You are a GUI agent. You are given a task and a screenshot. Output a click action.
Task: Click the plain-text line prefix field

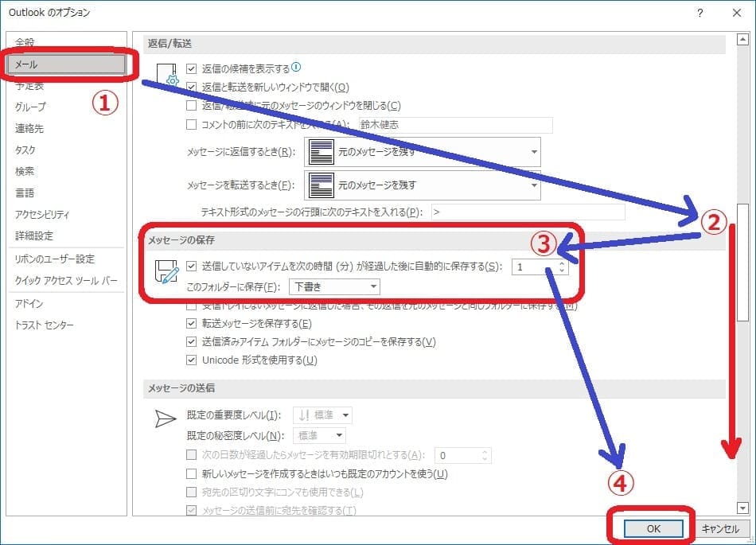click(528, 212)
